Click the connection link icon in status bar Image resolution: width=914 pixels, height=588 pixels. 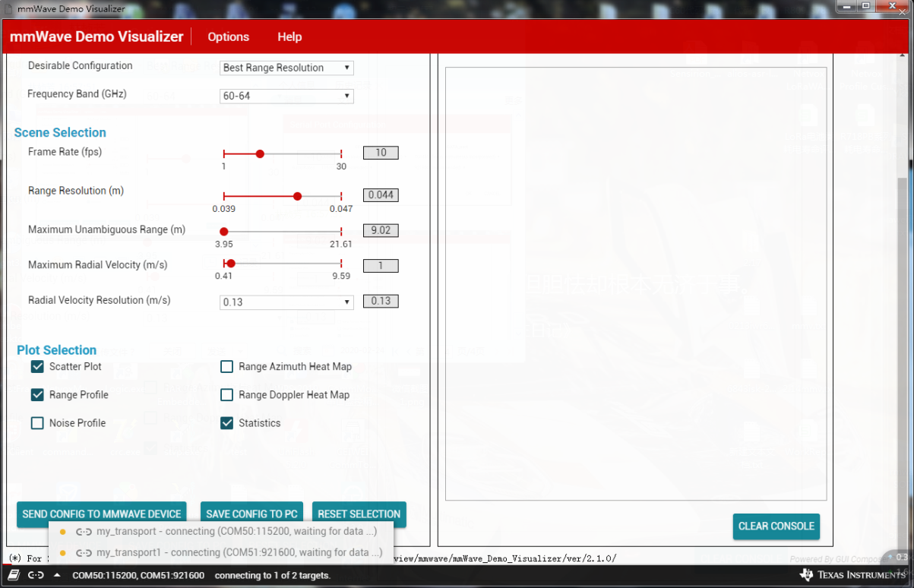36,575
